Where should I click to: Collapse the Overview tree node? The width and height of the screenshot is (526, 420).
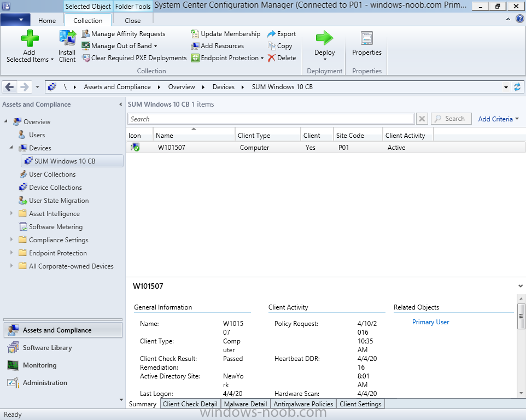coord(5,121)
